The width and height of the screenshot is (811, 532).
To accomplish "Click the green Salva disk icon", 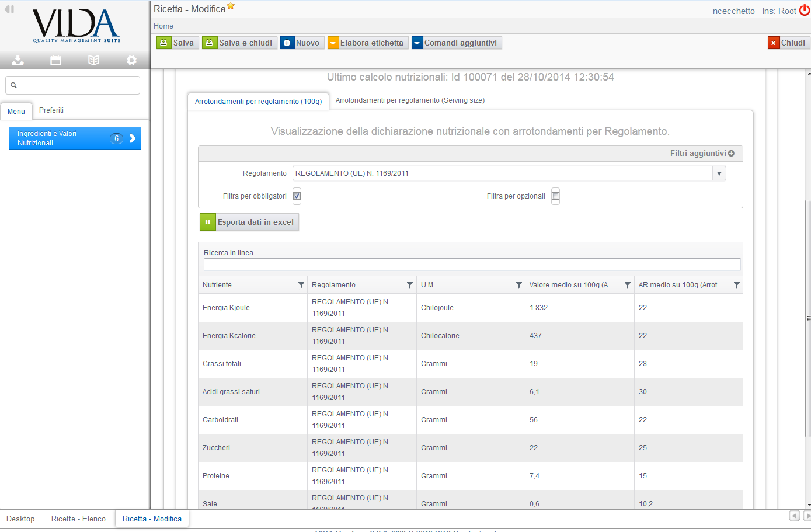I will (164, 43).
